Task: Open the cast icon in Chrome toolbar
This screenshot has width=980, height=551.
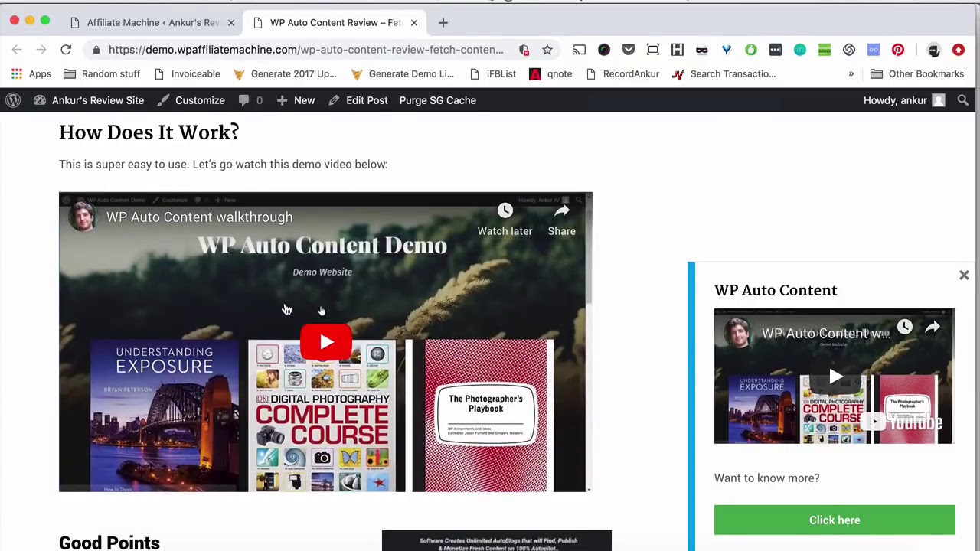Action: coord(580,50)
